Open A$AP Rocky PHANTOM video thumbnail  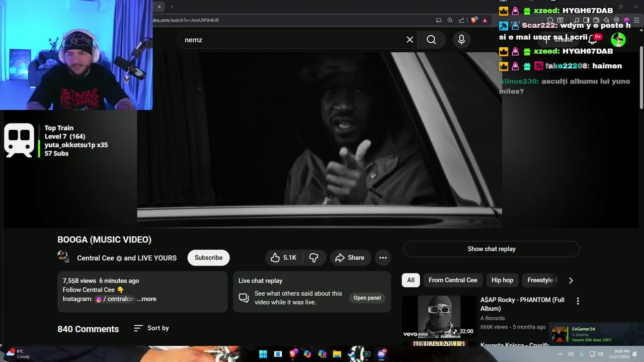[439, 317]
